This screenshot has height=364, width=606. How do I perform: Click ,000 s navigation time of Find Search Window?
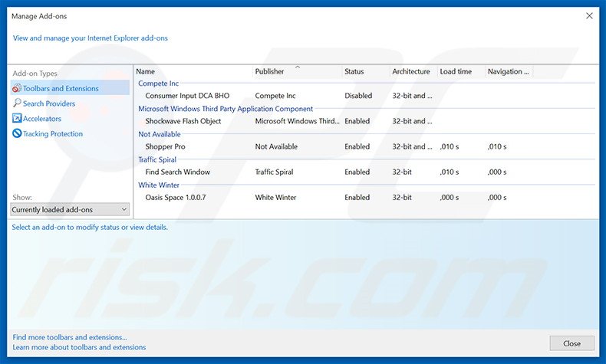[x=497, y=172]
